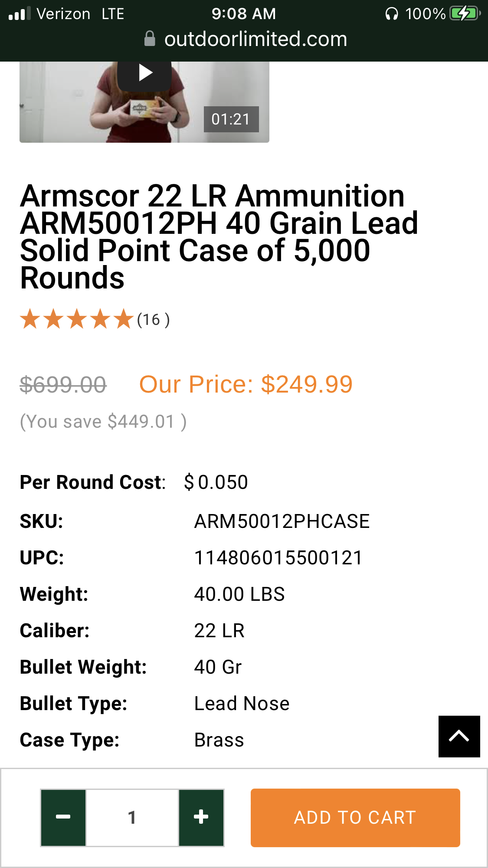Click the ADD TO CART button
The height and width of the screenshot is (868, 488).
(x=355, y=818)
